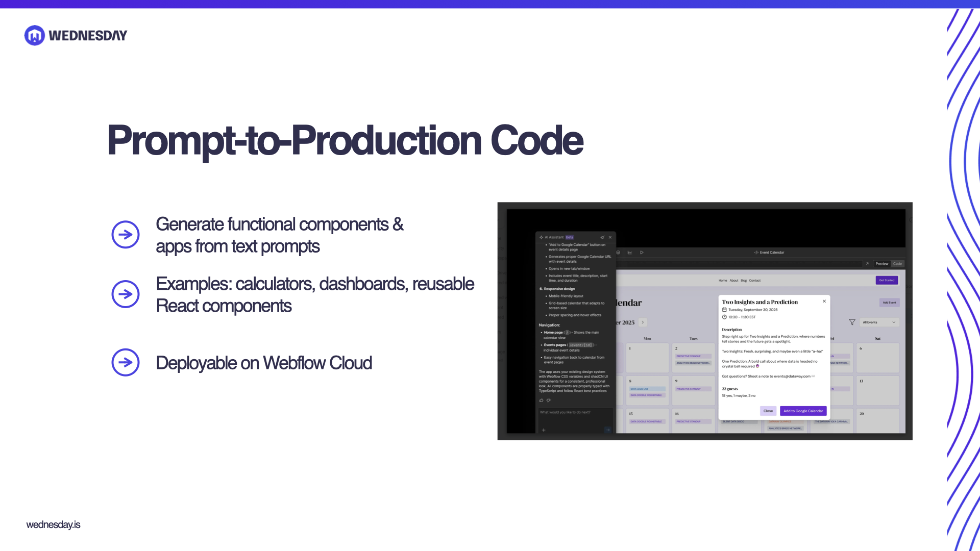Click the Add Event button
980x551 pixels.
tap(890, 302)
